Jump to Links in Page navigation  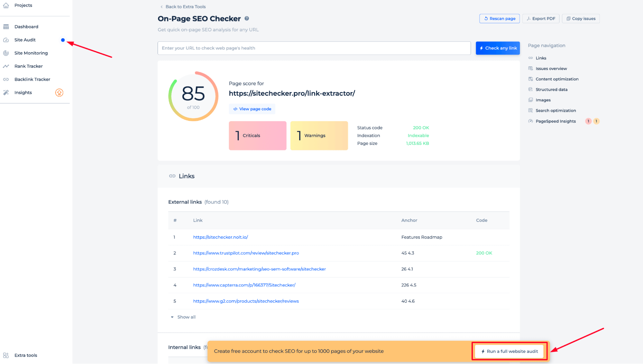coord(541,58)
